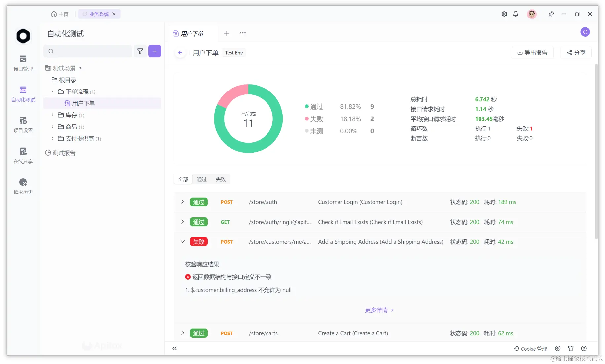
Task: Click the upload arrow icon in the footer
Action: click(558, 348)
